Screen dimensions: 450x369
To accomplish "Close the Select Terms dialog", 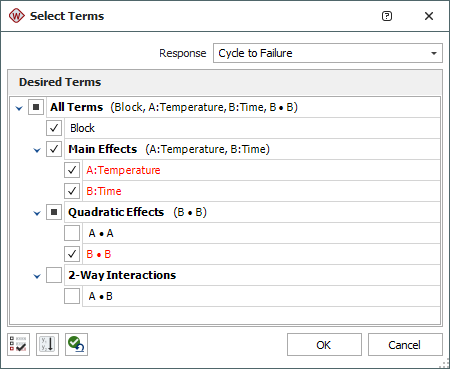I will click(x=429, y=16).
